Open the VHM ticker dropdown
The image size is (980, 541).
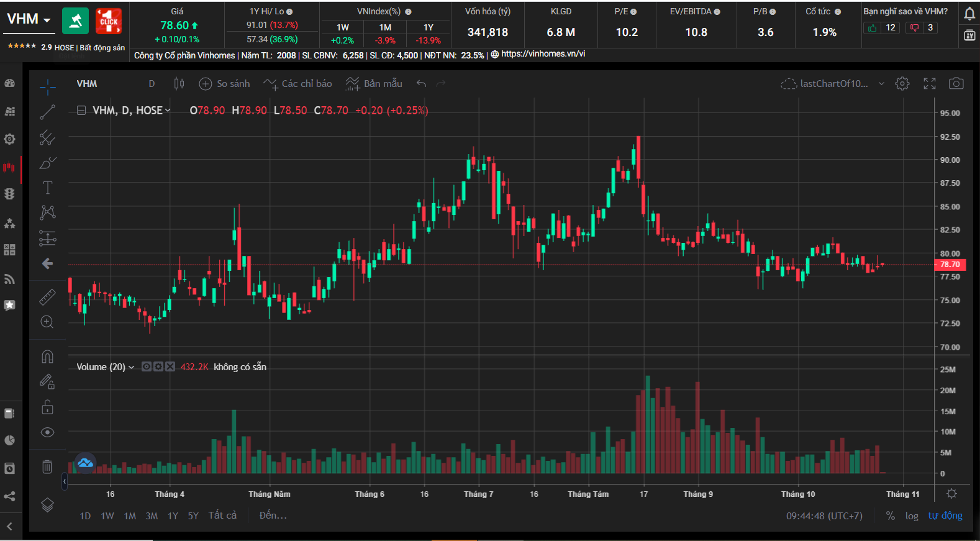point(29,19)
